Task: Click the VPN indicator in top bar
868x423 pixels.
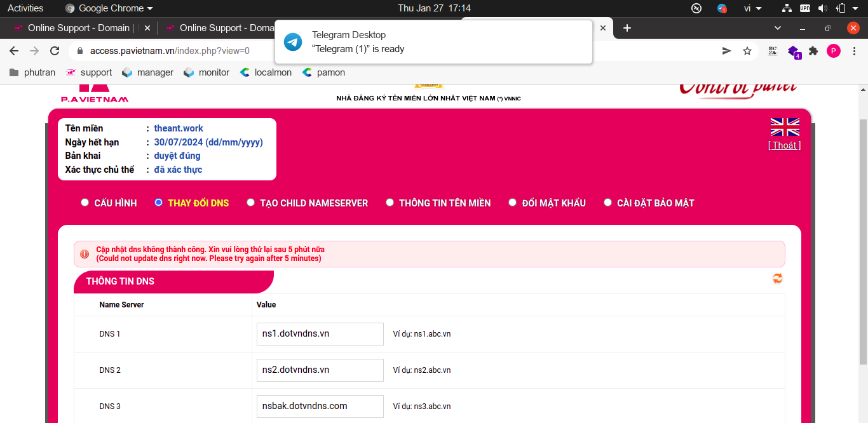Action: 805,8
